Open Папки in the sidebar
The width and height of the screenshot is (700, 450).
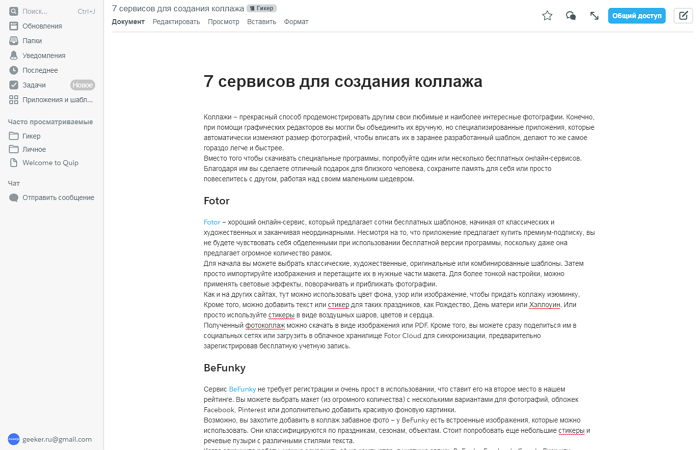click(32, 41)
